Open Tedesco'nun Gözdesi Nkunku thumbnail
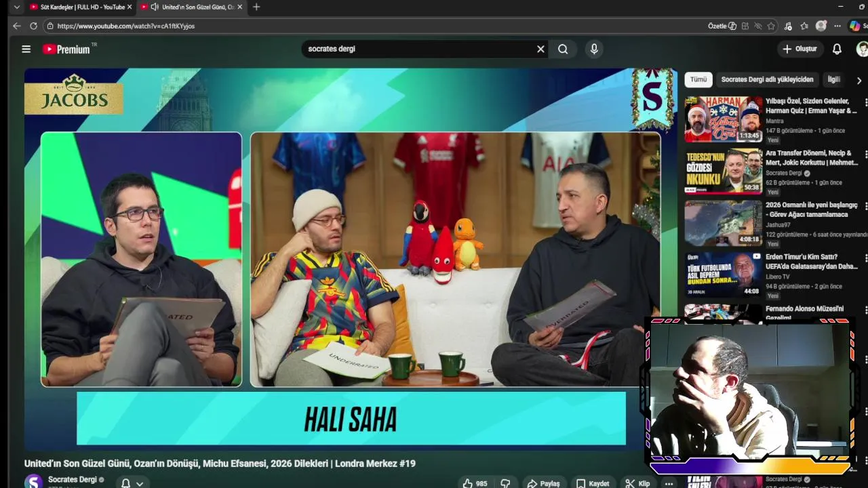The image size is (868, 488). point(724,171)
